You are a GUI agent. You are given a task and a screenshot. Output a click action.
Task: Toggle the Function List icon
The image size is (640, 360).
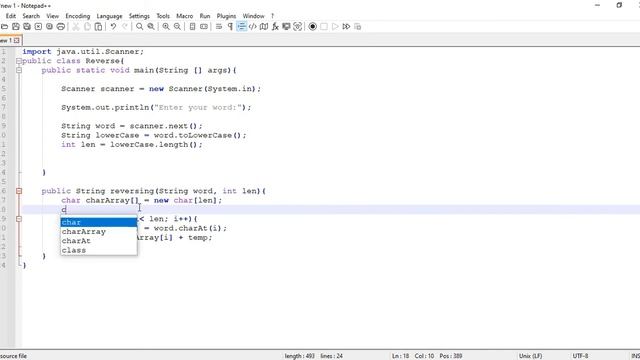click(275, 27)
